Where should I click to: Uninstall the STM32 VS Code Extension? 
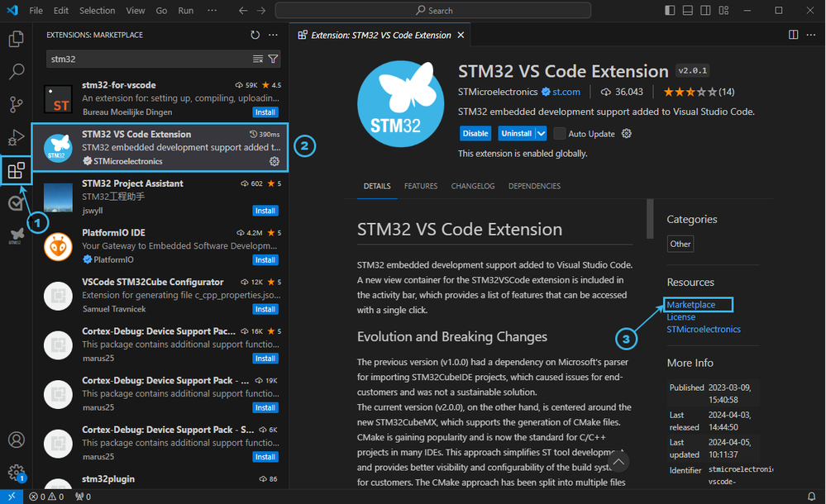point(516,133)
